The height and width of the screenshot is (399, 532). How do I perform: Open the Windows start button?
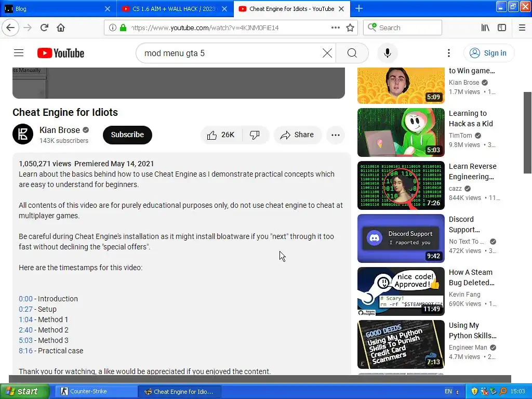click(x=24, y=391)
